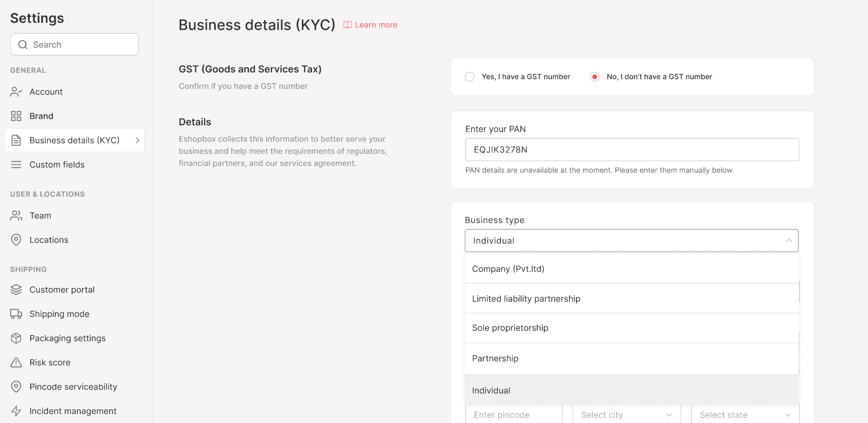Click the Enter your PAN field
Viewport: 868px width, 423px height.
point(632,149)
